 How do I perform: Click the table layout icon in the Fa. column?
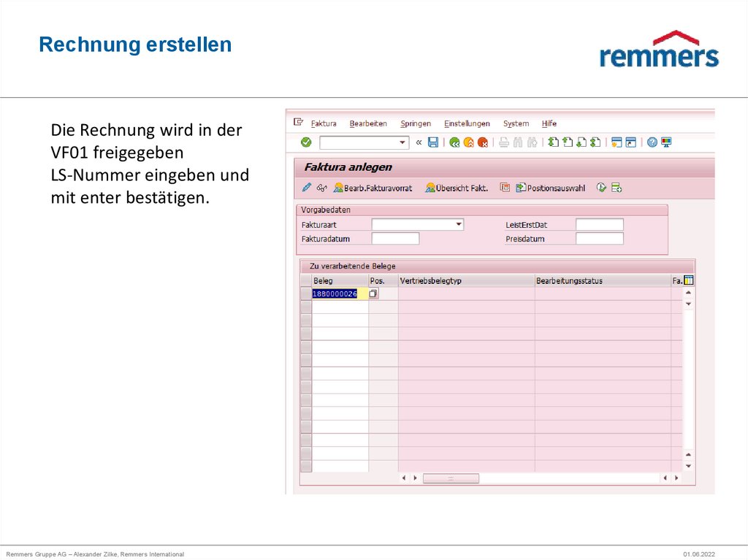pyautogui.click(x=688, y=280)
